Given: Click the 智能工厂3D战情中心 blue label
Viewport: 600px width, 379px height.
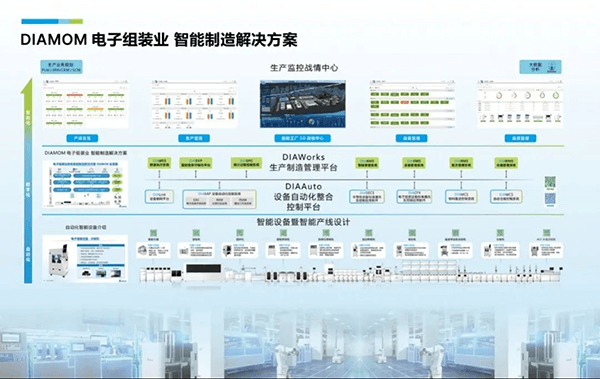Looking at the screenshot, I should [303, 138].
